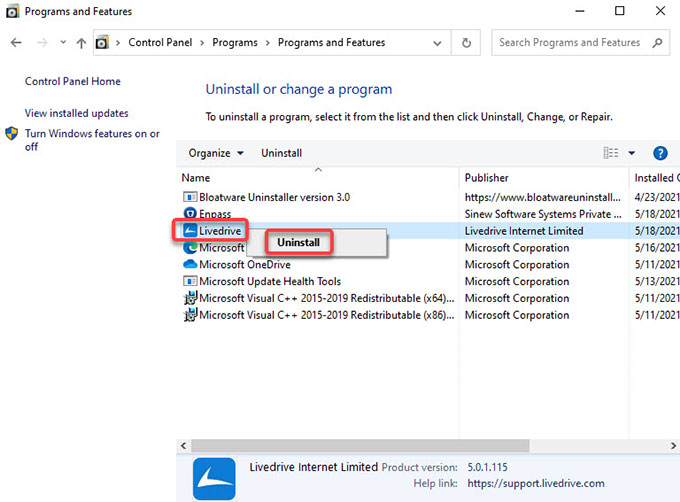Viewport: 680px width, 502px height.
Task: Click the search magnifier icon
Action: pos(657,42)
